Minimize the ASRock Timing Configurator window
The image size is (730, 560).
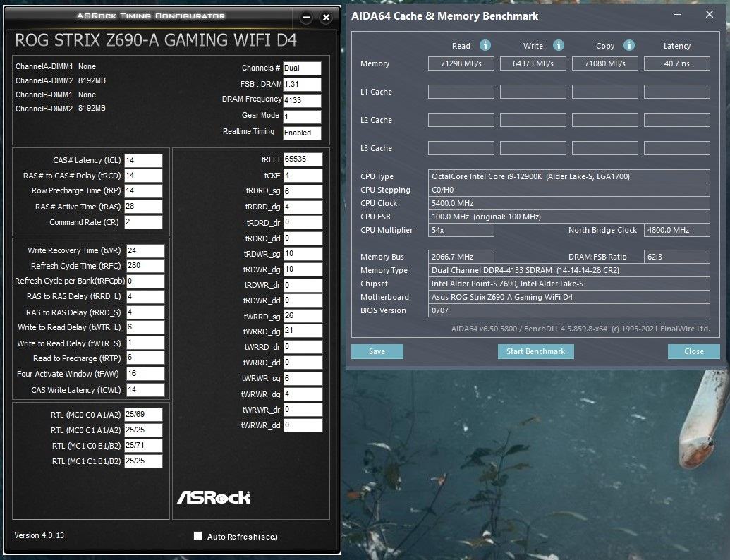pos(306,18)
